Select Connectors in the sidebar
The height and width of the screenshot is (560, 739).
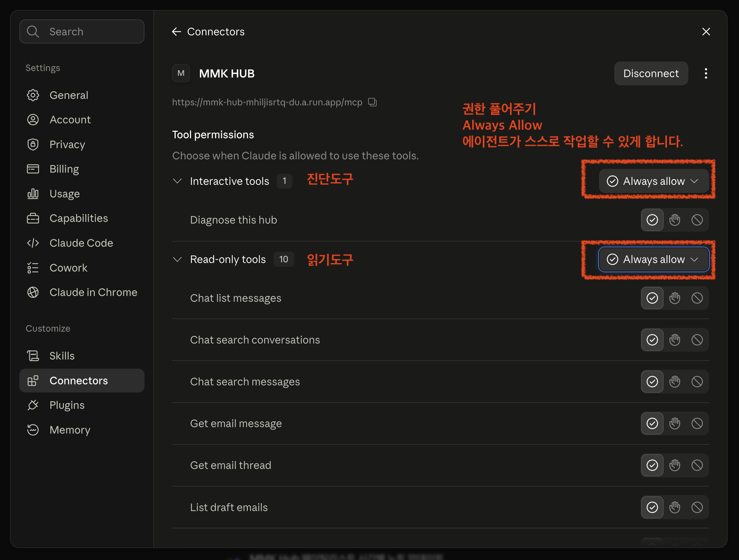82,381
